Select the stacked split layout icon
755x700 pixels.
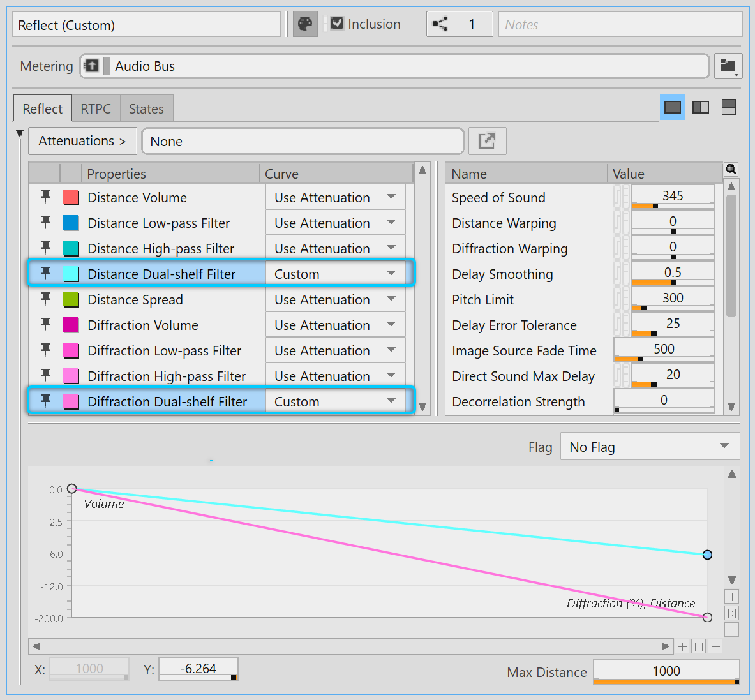click(729, 107)
